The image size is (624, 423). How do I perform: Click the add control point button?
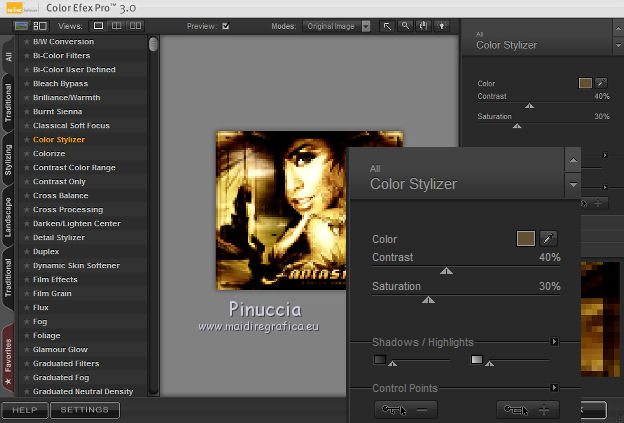click(x=529, y=409)
